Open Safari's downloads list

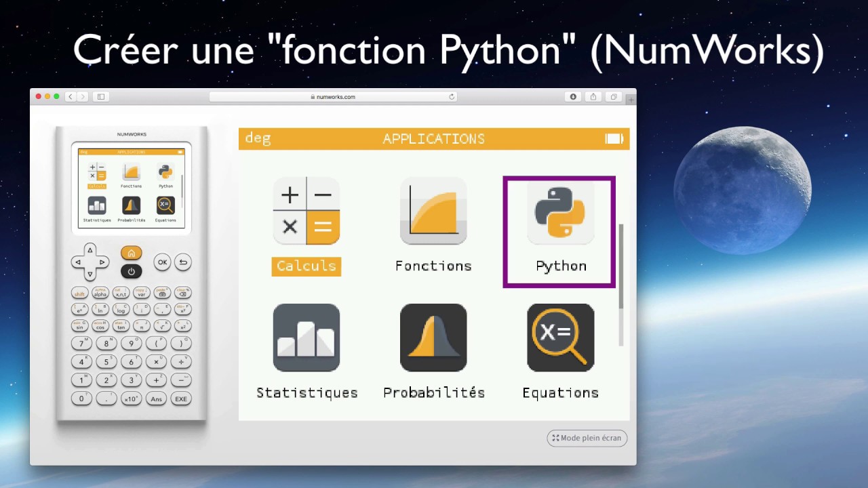573,97
